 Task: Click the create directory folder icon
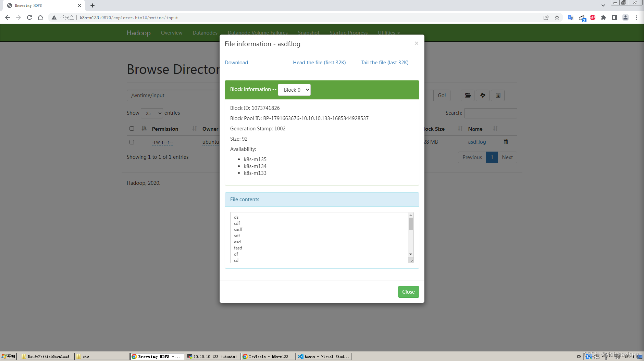click(468, 95)
